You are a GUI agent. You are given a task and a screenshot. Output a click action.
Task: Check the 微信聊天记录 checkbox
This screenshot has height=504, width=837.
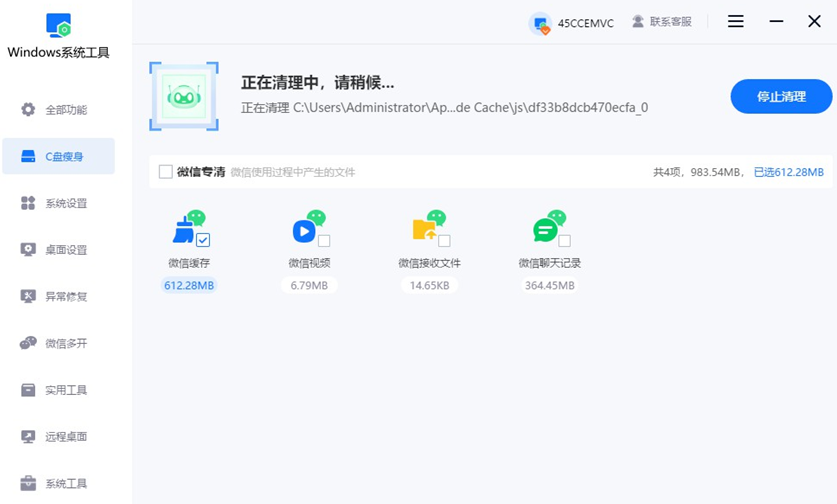pos(564,241)
